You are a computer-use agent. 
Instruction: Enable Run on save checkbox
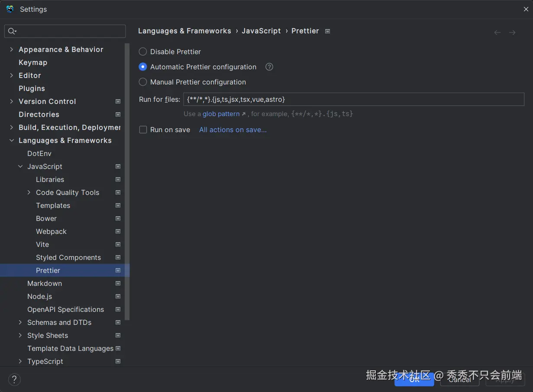143,130
